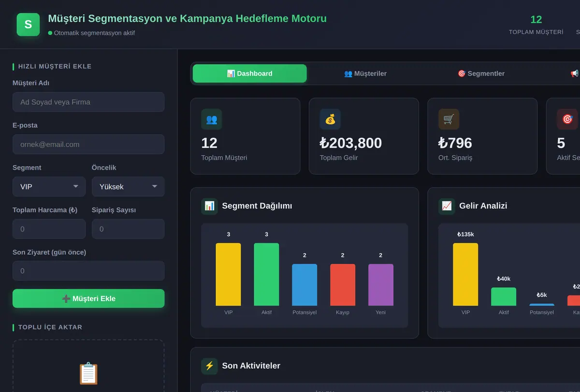Click the green Aktif bar in Segment Dağılımı
Image resolution: width=580 pixels, height=392 pixels.
pyautogui.click(x=266, y=275)
